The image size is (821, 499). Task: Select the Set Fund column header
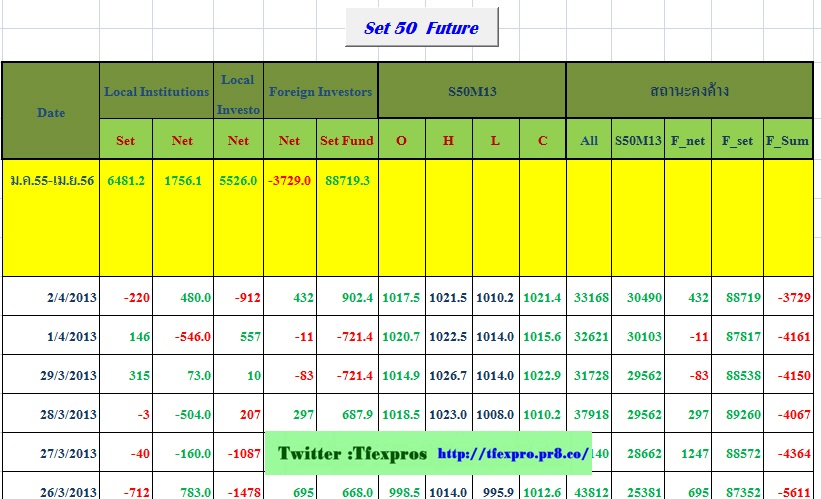point(346,140)
